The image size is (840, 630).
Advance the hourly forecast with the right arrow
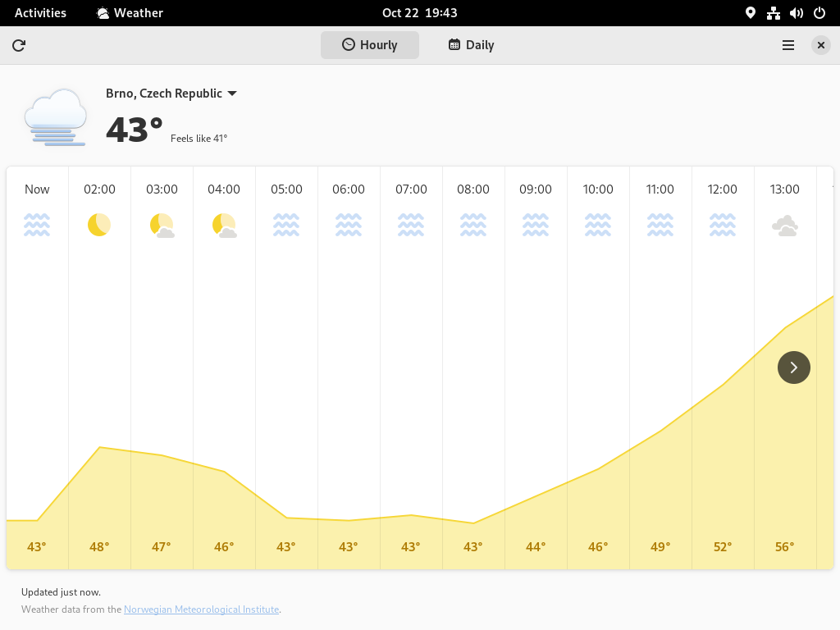(794, 367)
